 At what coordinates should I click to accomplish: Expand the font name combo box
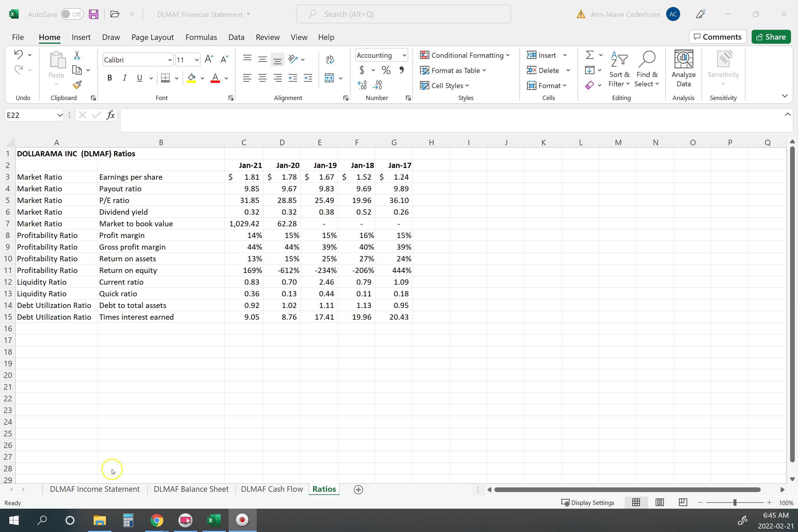[170, 60]
